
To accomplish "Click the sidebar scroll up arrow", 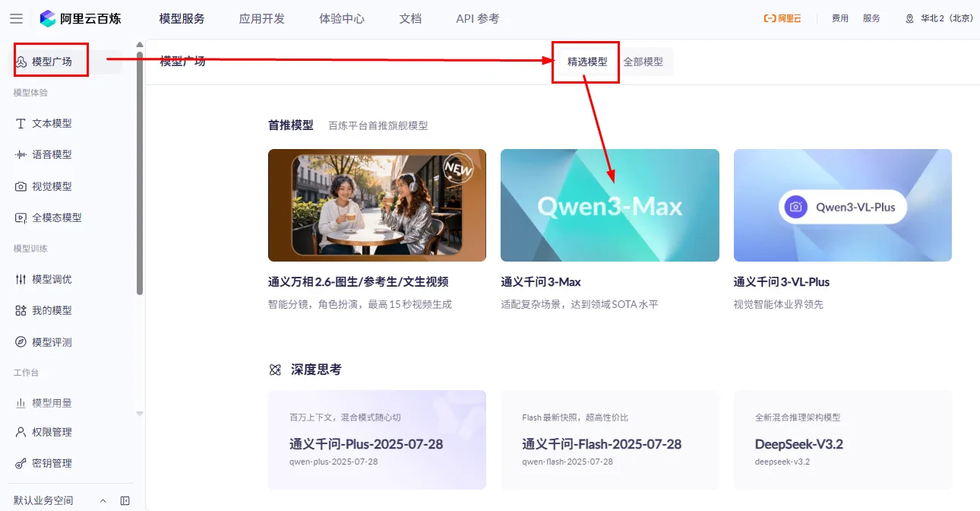I will pos(140,45).
